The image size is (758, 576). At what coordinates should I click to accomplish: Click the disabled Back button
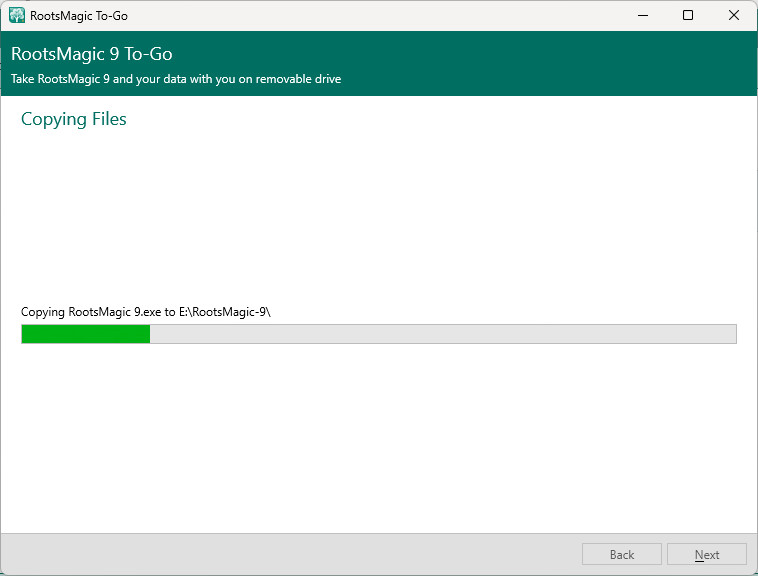(x=622, y=555)
